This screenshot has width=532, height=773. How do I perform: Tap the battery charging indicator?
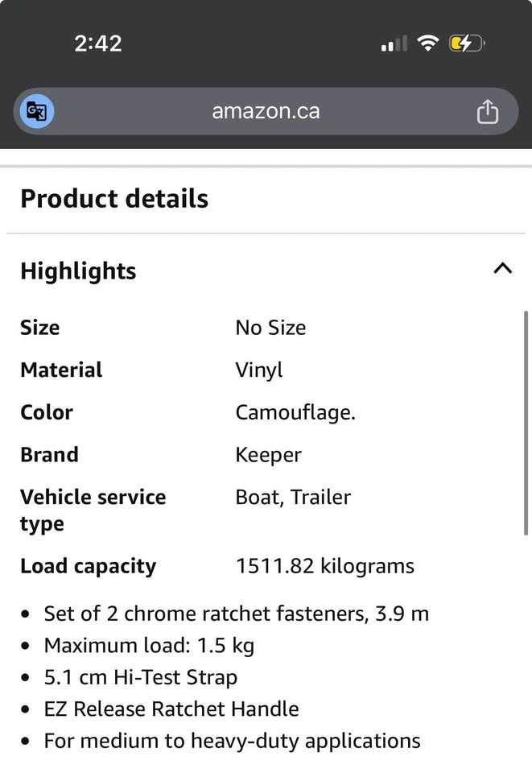tap(467, 43)
